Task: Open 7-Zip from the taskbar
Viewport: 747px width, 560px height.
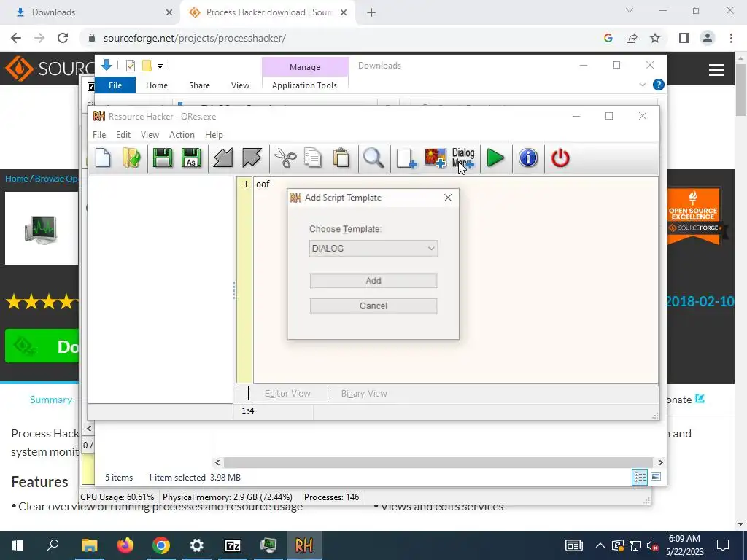Action: point(233,545)
